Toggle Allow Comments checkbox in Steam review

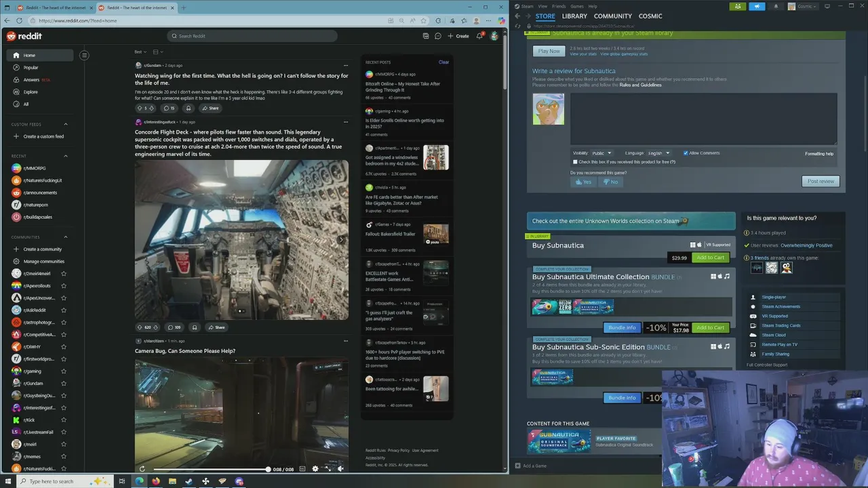tap(686, 153)
